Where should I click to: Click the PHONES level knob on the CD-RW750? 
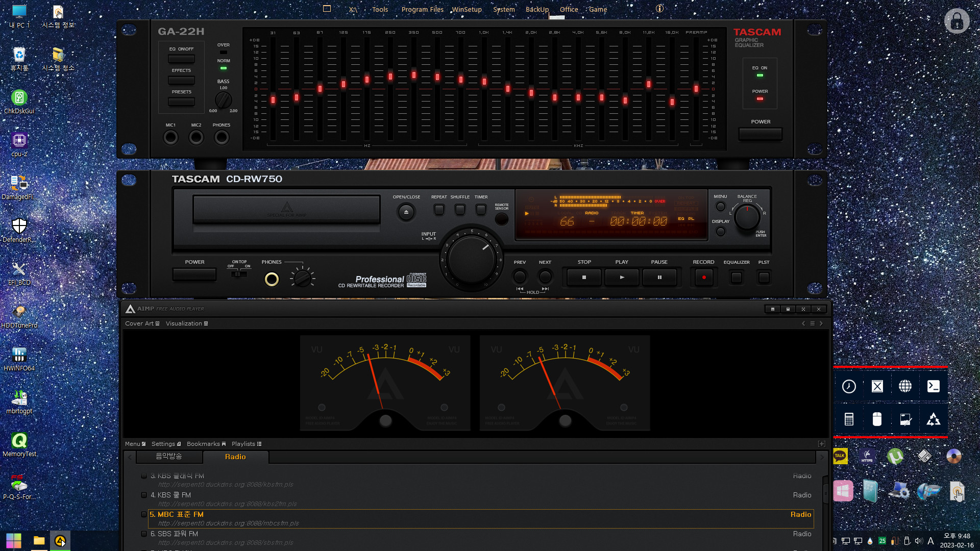pos(303,278)
